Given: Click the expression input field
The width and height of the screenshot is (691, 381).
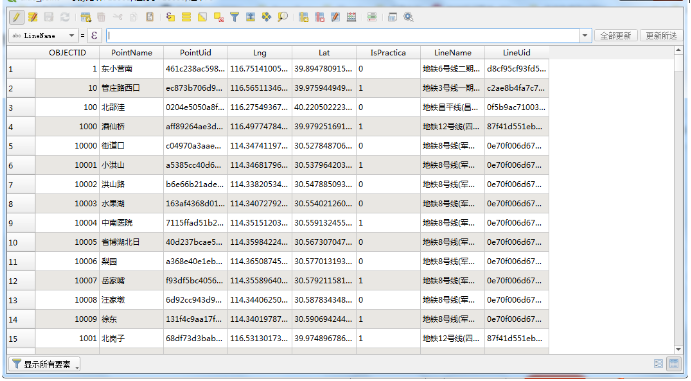Looking at the screenshot, I should tap(343, 35).
